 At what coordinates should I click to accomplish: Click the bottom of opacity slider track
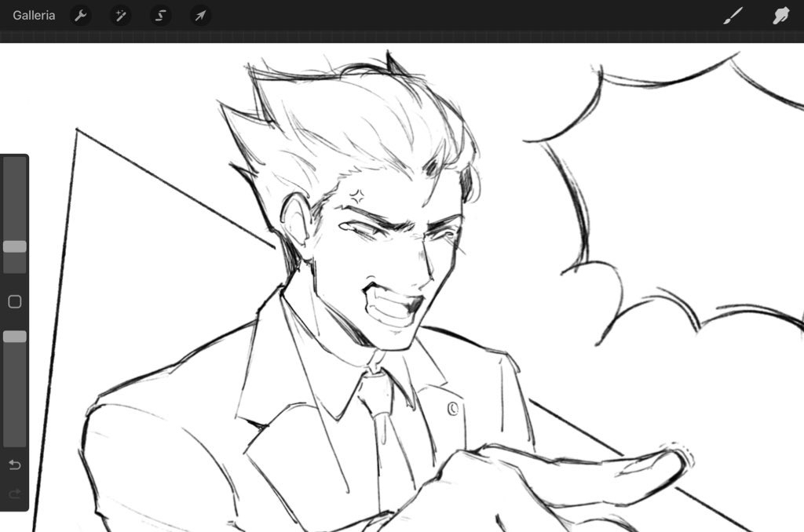pos(15,441)
